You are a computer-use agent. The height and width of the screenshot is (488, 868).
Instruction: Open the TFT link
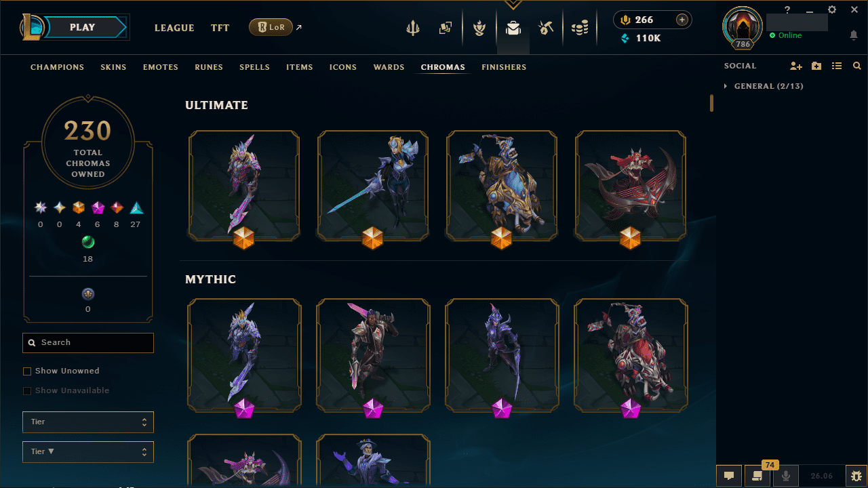pyautogui.click(x=220, y=28)
